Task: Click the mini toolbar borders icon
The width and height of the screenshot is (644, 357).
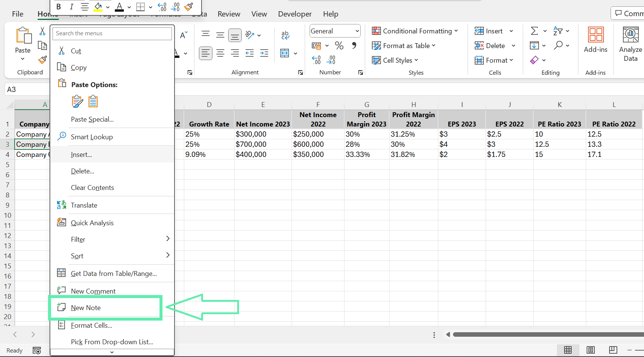Action: tap(140, 7)
